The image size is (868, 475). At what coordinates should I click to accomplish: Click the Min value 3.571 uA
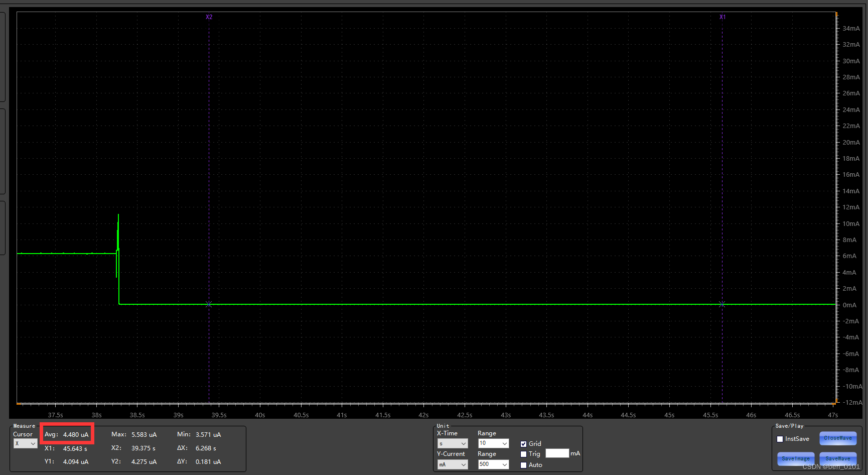pos(208,435)
